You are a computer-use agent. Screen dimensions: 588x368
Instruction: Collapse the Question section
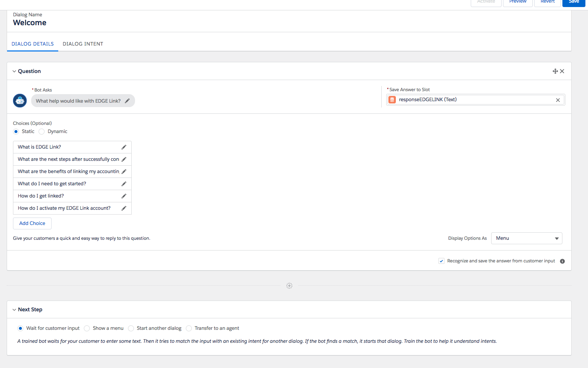(14, 71)
